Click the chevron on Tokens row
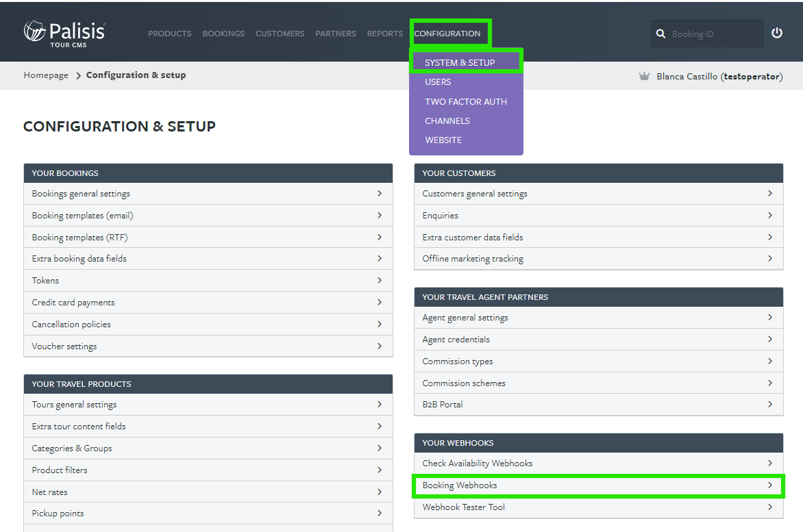The image size is (803, 532). (x=380, y=280)
